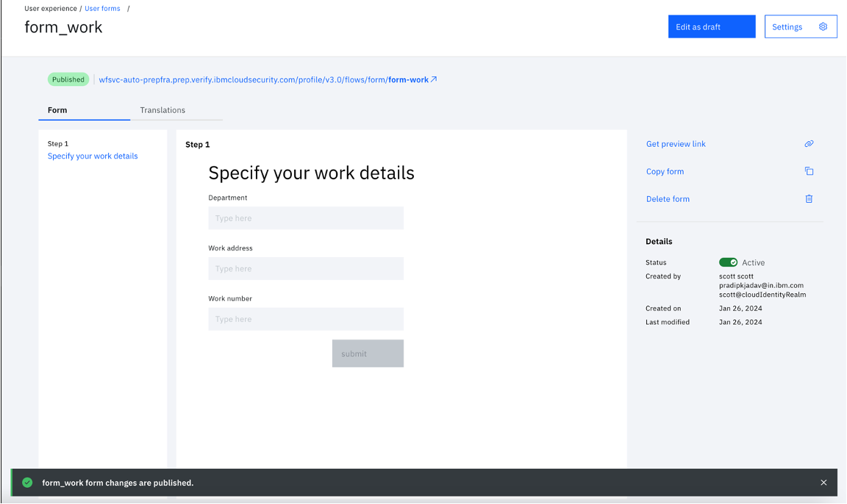Screen dimensions: 847x504
Task: Click the Get preview link text
Action: coord(676,144)
